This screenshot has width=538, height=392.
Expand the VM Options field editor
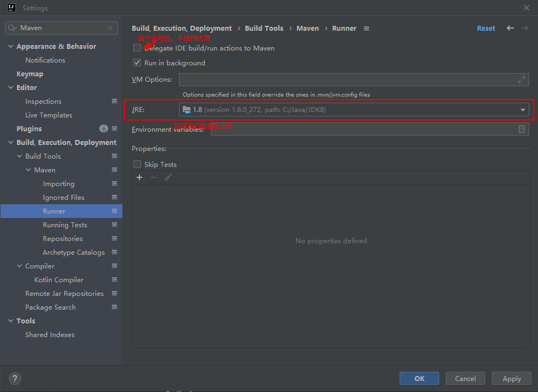pos(522,80)
